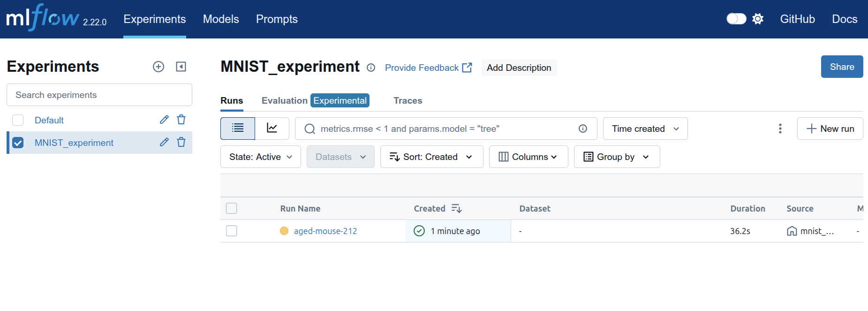Open the Time created dropdown

coord(645,129)
